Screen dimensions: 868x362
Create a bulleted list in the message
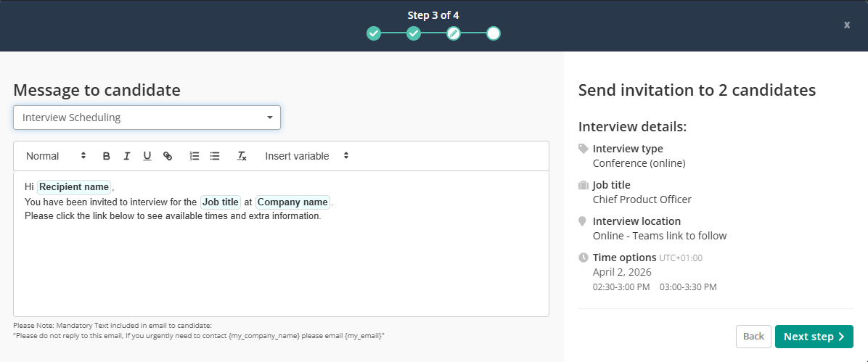(215, 156)
